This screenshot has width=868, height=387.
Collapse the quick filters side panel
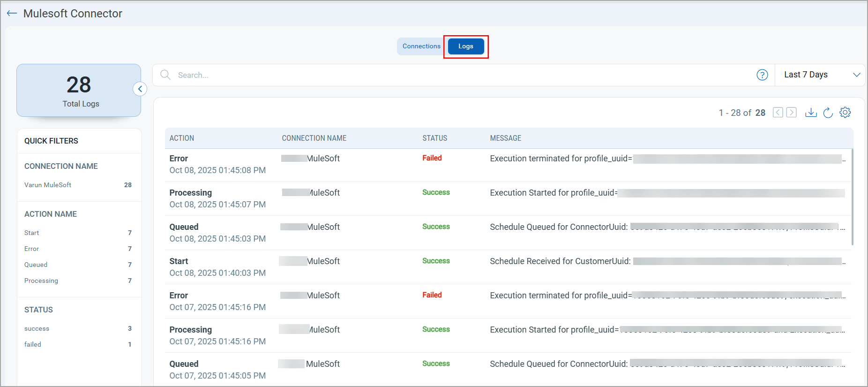[x=140, y=89]
